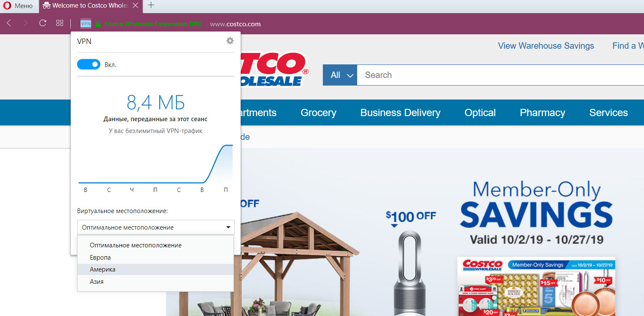
Task: Reload the page with refresh icon
Action: click(x=42, y=23)
